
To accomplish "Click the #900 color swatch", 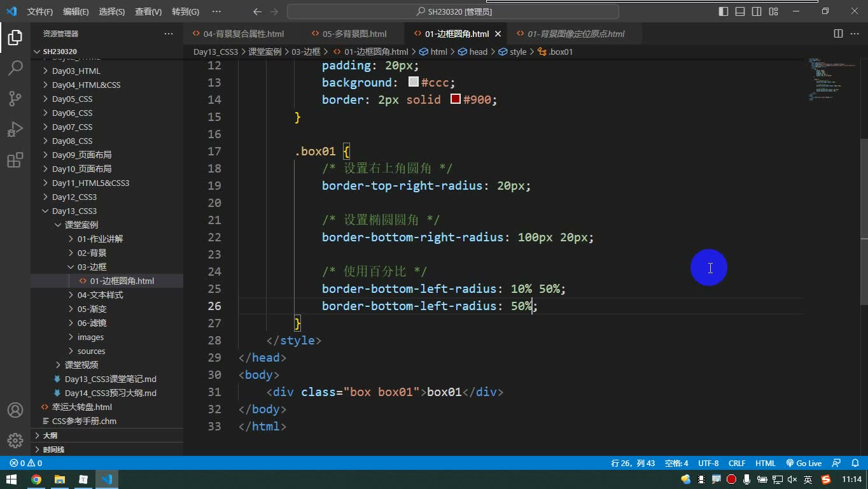I will coord(455,99).
